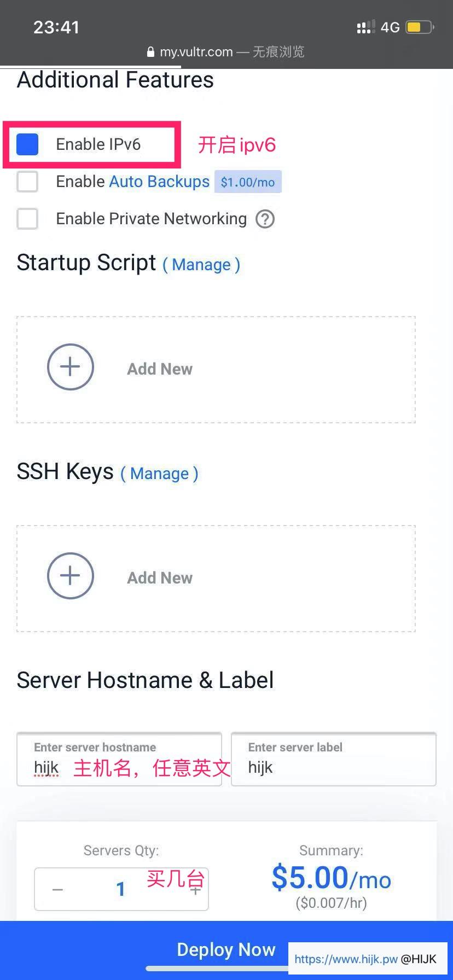The image size is (453, 980).
Task: Tap the lock icon in address bar
Action: click(151, 52)
